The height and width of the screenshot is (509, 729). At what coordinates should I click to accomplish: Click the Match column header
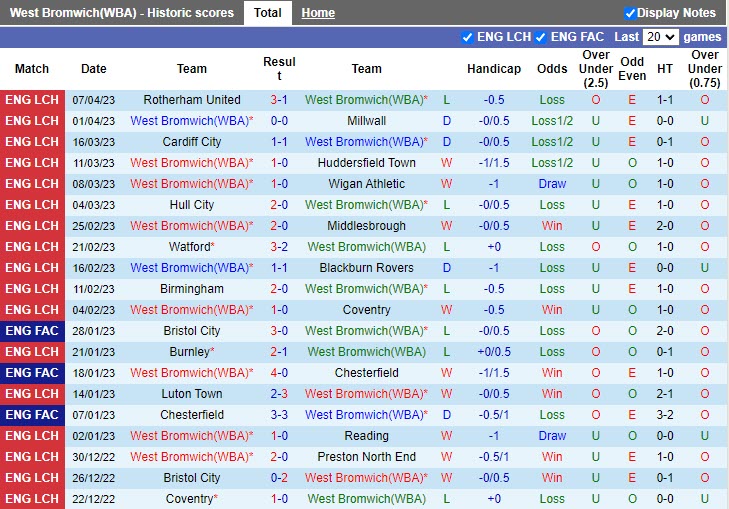(32, 69)
